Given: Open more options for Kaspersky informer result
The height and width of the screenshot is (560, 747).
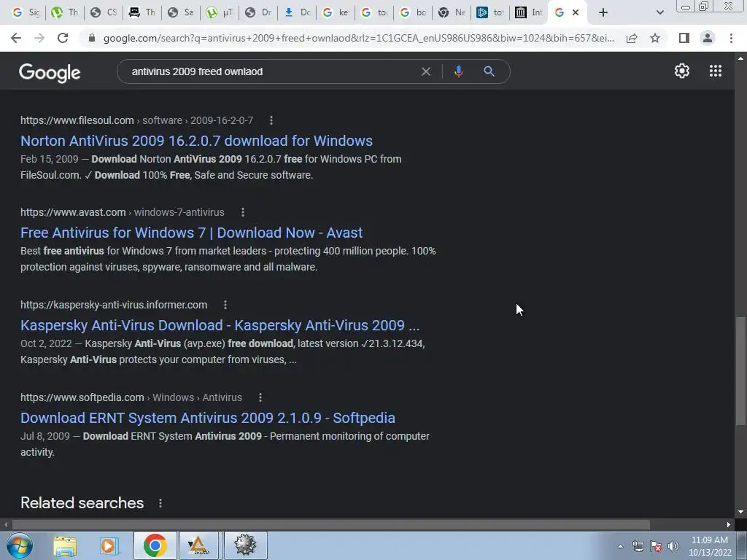Looking at the screenshot, I should click(x=225, y=305).
